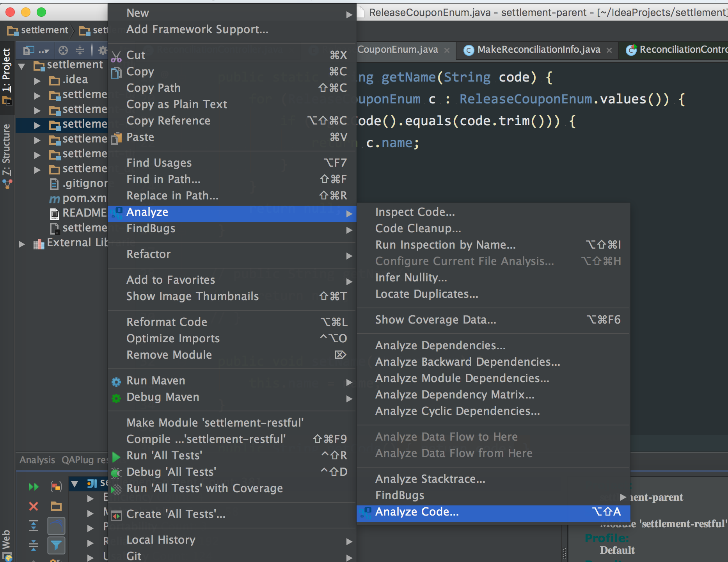Click the scroll-from-source target icon

pos(63,50)
